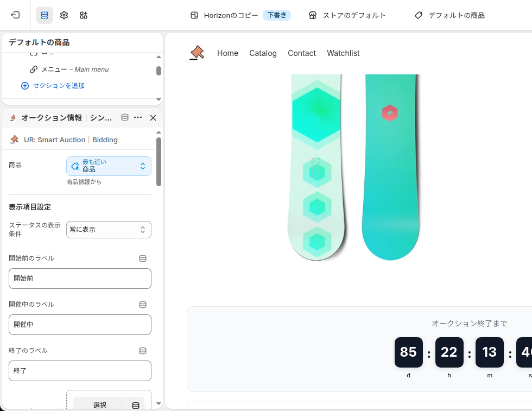Screen dimensions: 532x411
Task: Click the light mint snowboard image
Action: [x=317, y=168]
